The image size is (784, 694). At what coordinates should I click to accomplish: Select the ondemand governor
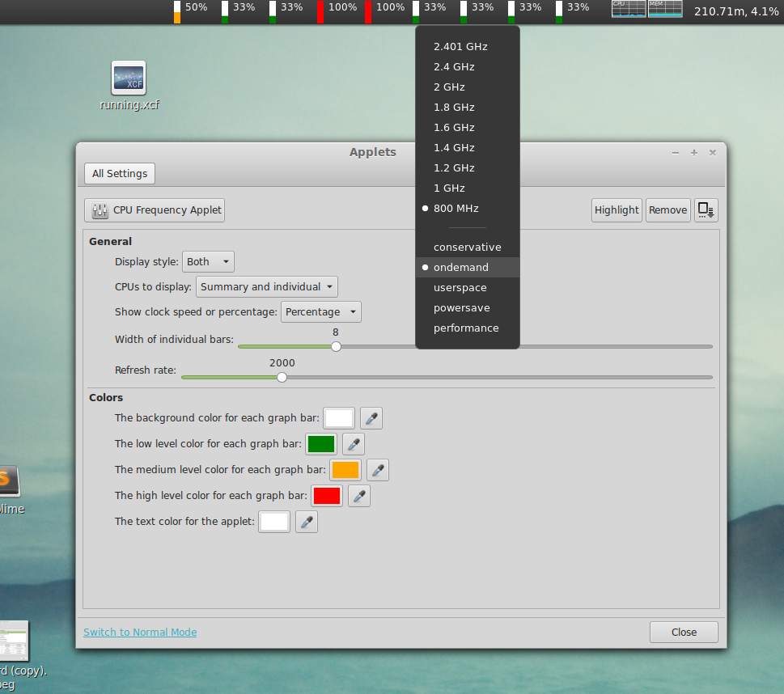point(461,267)
